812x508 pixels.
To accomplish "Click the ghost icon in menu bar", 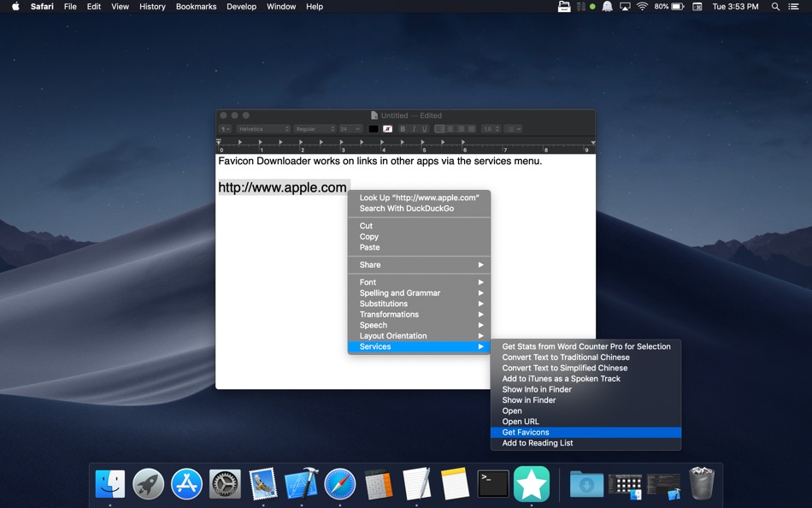I will point(608,6).
